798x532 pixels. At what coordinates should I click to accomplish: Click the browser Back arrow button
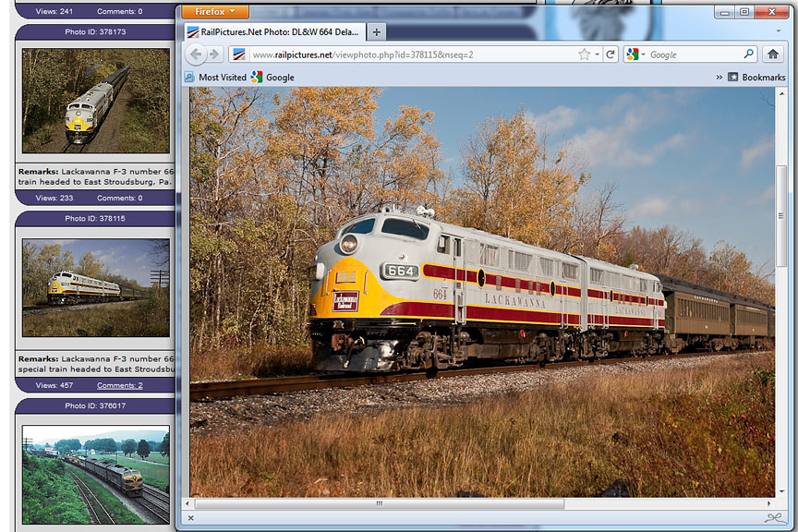point(196,54)
